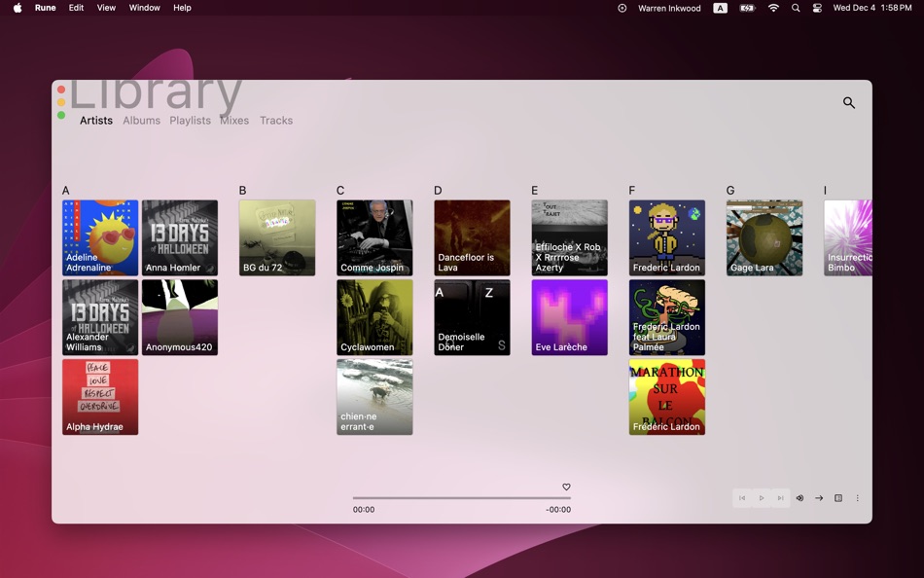Open chien·ne errant·e artist tile
The width and height of the screenshot is (924, 578).
click(x=374, y=397)
